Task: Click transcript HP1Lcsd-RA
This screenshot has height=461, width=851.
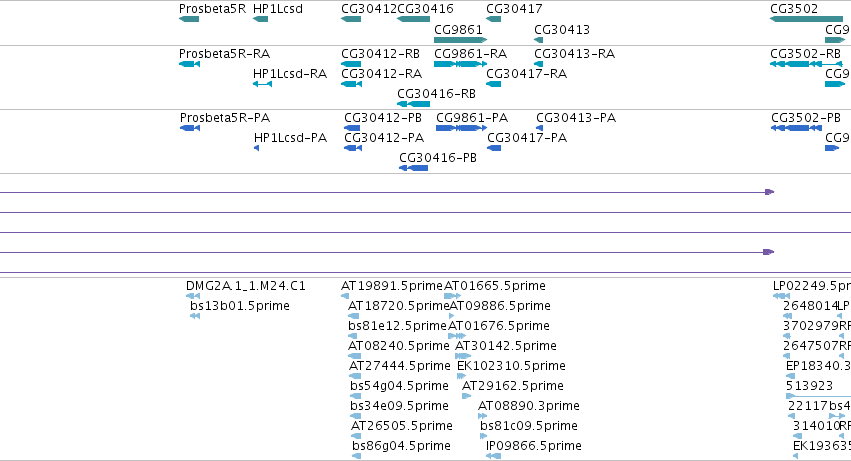Action: pos(290,74)
